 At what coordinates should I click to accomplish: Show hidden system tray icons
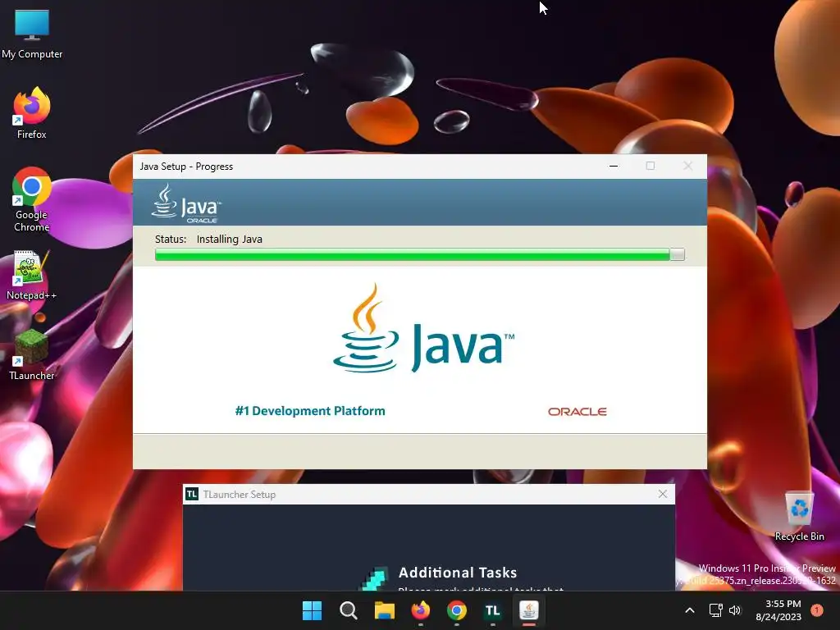click(690, 610)
